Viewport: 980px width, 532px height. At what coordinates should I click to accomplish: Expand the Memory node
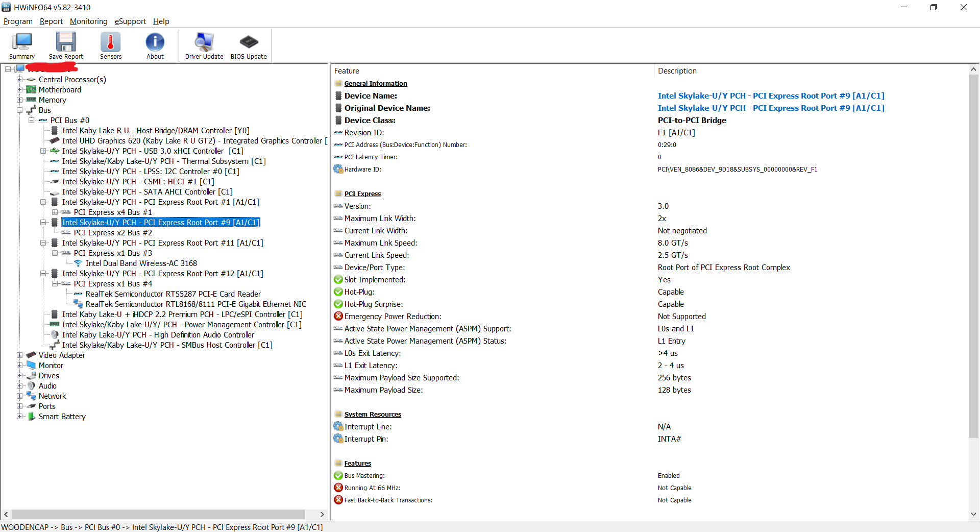[19, 100]
